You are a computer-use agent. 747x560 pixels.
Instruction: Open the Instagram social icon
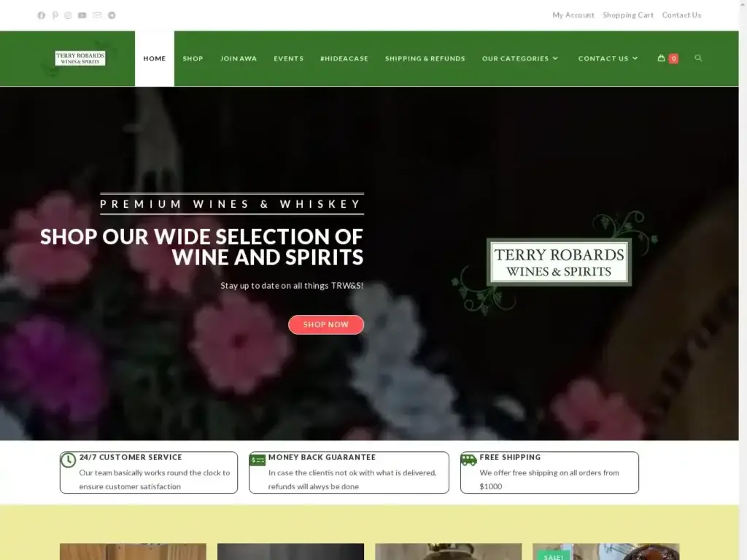tap(68, 15)
